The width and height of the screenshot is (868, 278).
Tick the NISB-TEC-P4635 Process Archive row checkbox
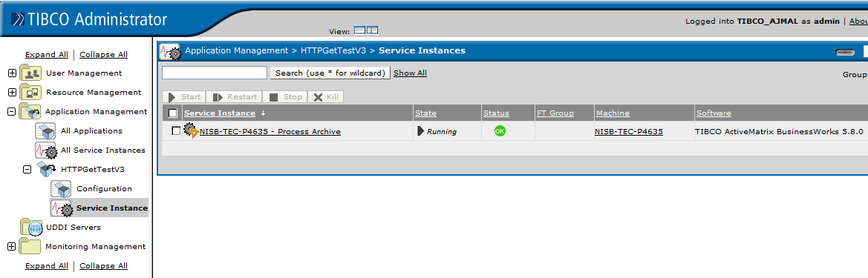point(176,131)
